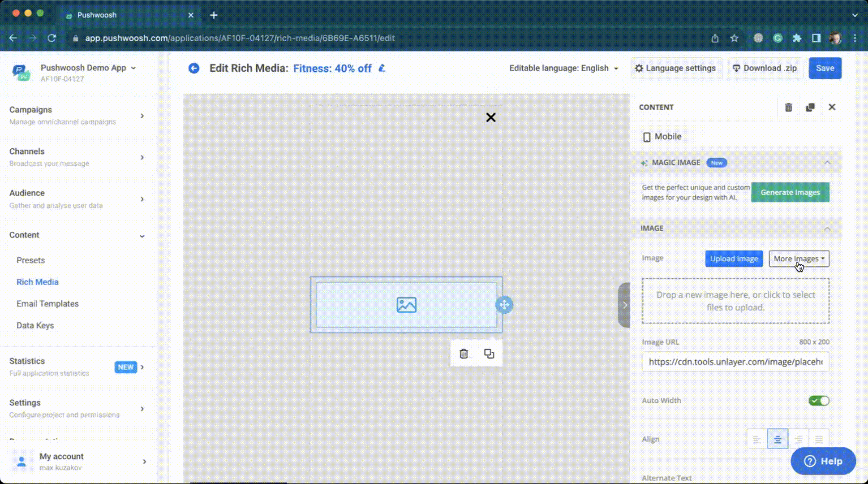Click the move handle on the image block
The width and height of the screenshot is (868, 484).
point(504,305)
